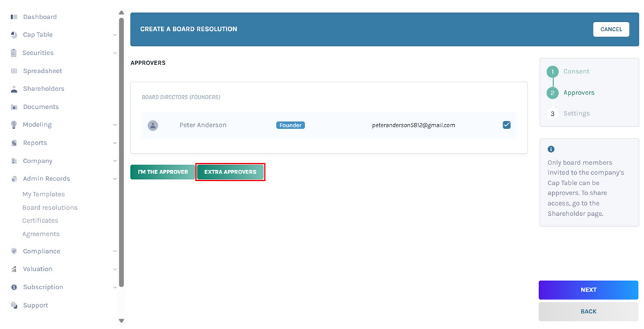The height and width of the screenshot is (329, 644).
Task: Click the Cap Table pie chart icon
Action: [14, 35]
